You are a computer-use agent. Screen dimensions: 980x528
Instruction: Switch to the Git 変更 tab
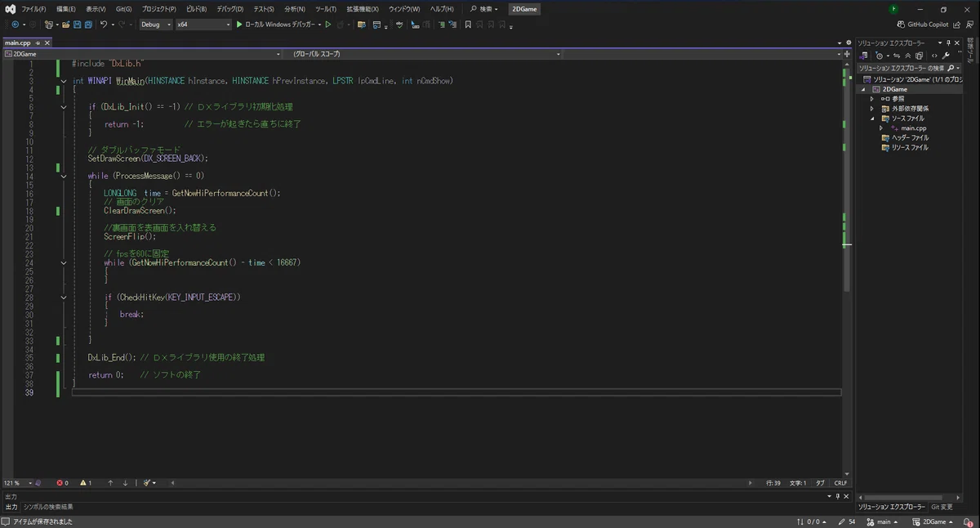tap(942, 507)
